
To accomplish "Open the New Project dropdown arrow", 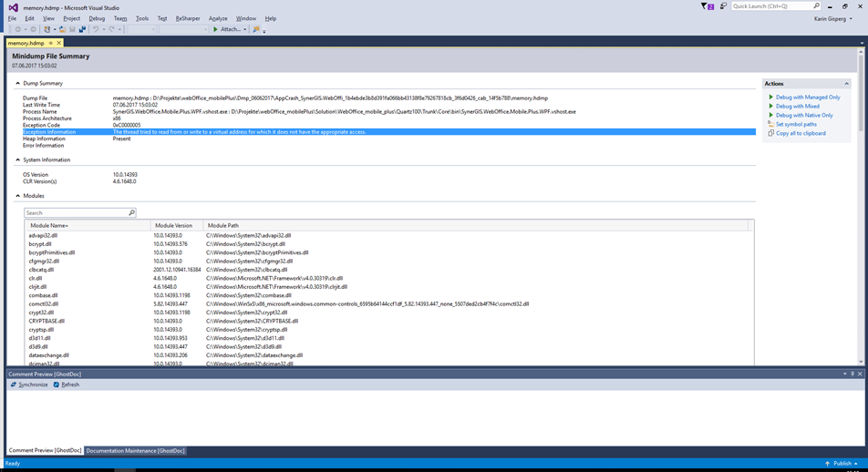I will tap(55, 29).
